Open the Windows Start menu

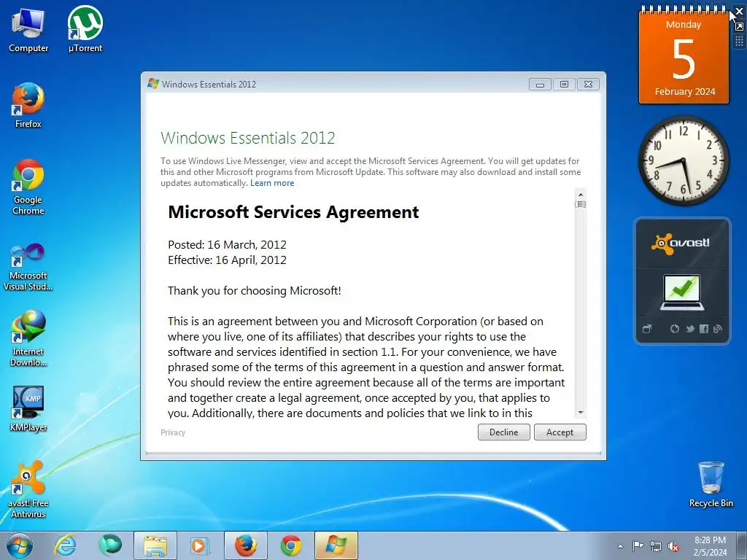20,545
